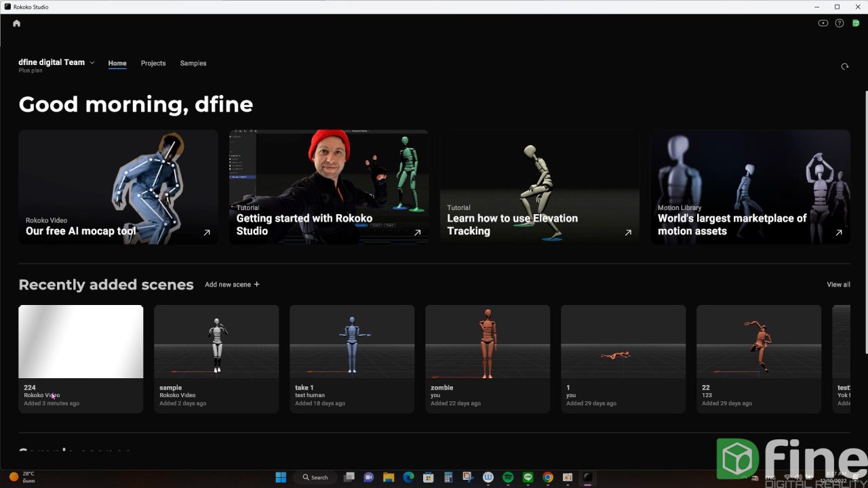Expand the dfine digital Team dropdown
The height and width of the screenshot is (488, 868).
92,63
